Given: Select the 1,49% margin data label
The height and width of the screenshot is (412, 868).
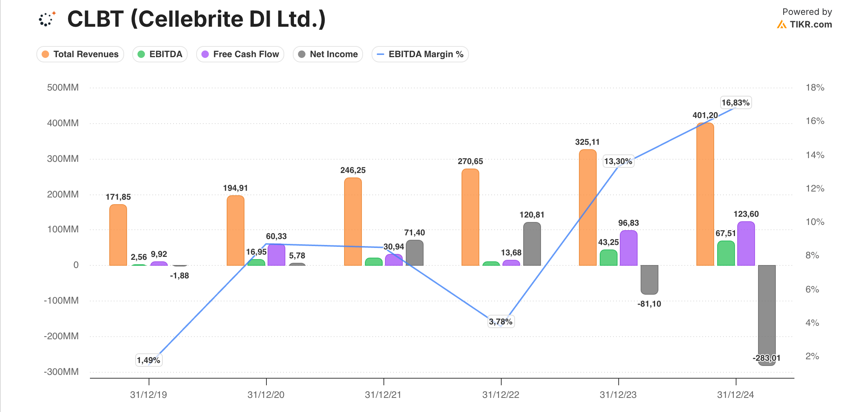Looking at the screenshot, I should click(x=149, y=360).
